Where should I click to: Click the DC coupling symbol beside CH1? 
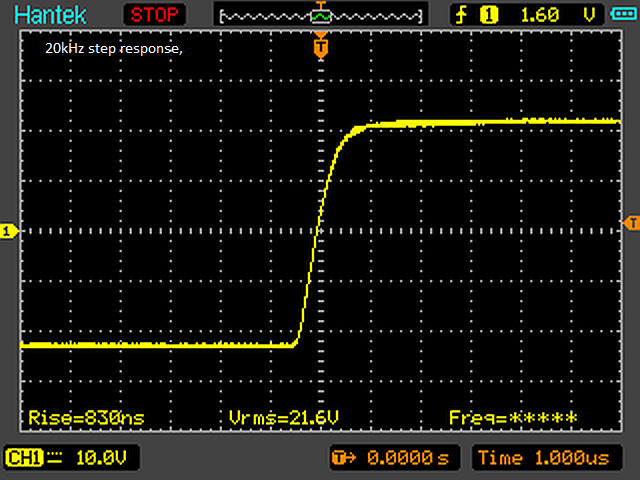coord(55,458)
